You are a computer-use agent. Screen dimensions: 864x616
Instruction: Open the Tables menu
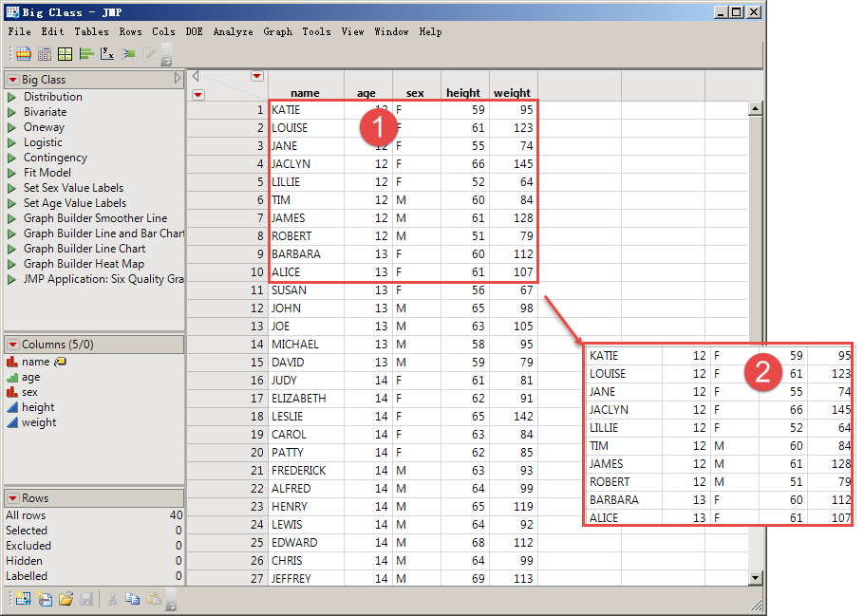coord(91,31)
